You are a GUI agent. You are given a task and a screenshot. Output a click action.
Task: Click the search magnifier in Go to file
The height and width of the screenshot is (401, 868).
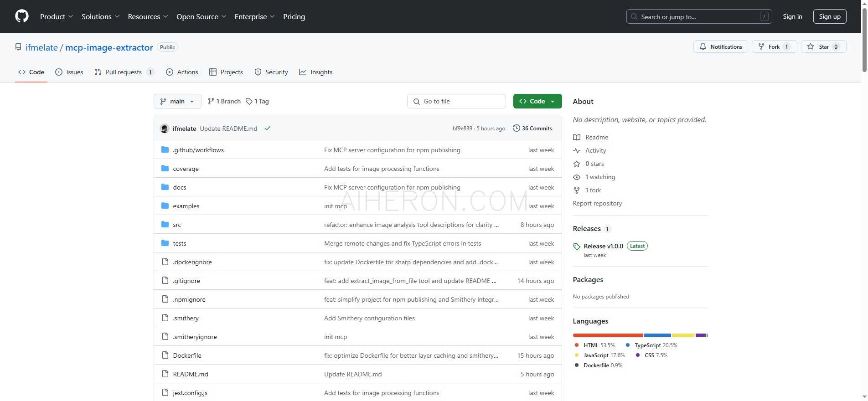(416, 101)
